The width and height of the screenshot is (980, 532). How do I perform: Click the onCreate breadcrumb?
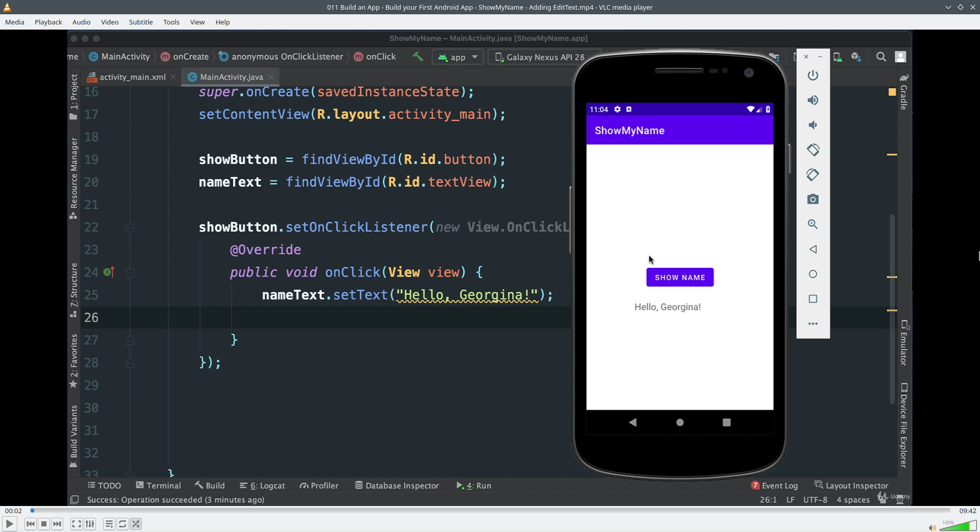[x=185, y=57]
